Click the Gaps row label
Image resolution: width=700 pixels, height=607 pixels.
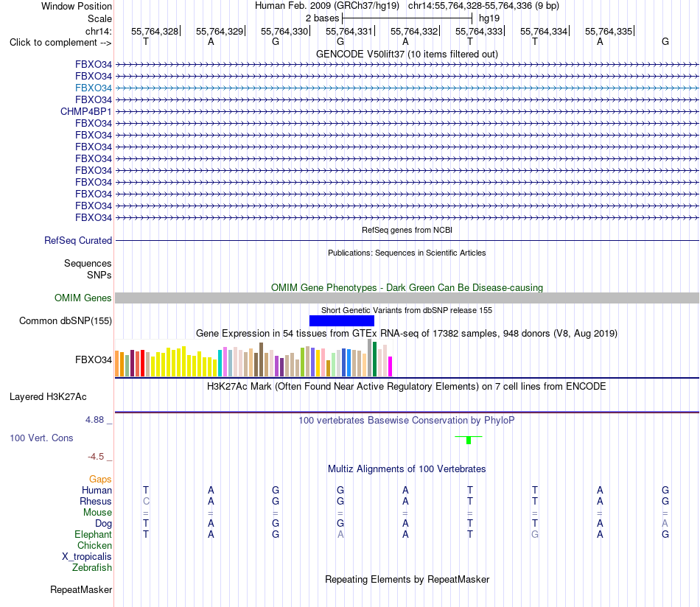click(x=100, y=480)
